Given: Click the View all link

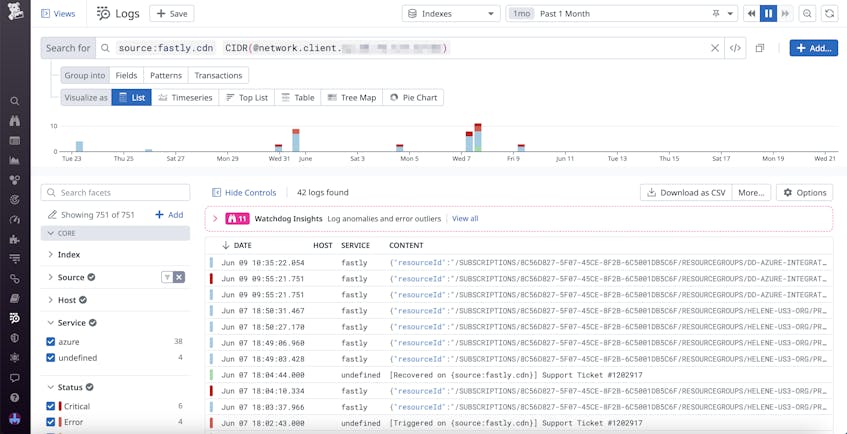Looking at the screenshot, I should 465,219.
